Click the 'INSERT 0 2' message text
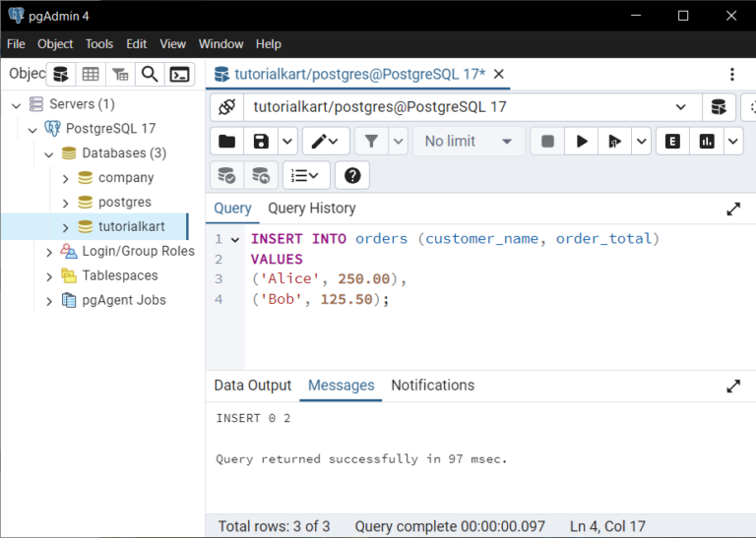This screenshot has height=538, width=756. point(253,418)
